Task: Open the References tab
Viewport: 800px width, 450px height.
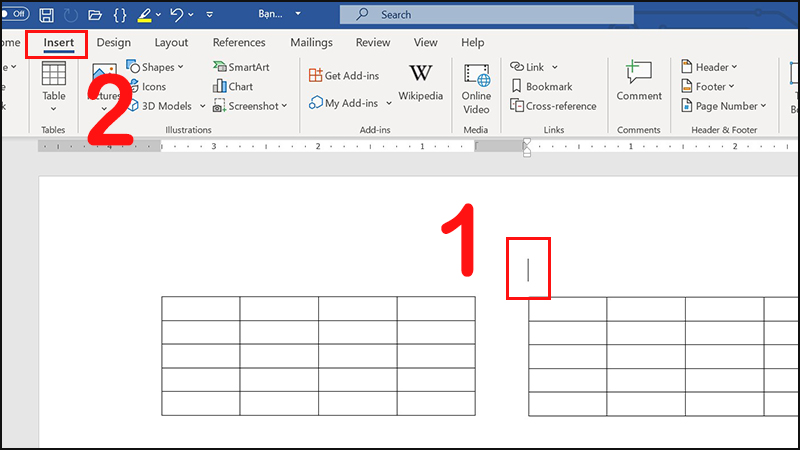Action: coord(239,43)
